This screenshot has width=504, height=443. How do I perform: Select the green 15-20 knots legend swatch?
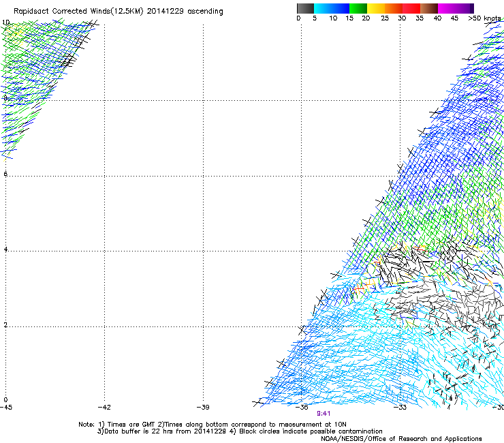(358, 8)
